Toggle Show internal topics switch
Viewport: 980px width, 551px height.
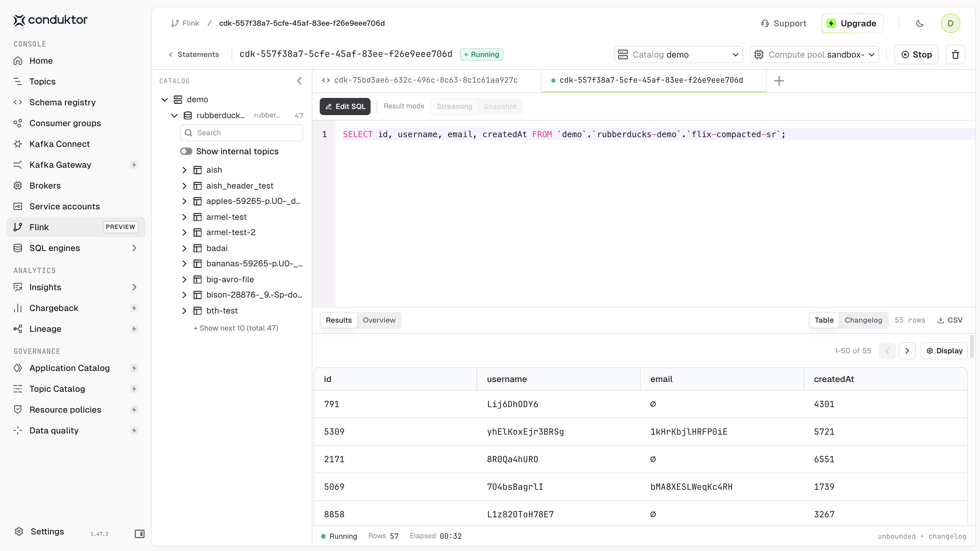tap(186, 151)
